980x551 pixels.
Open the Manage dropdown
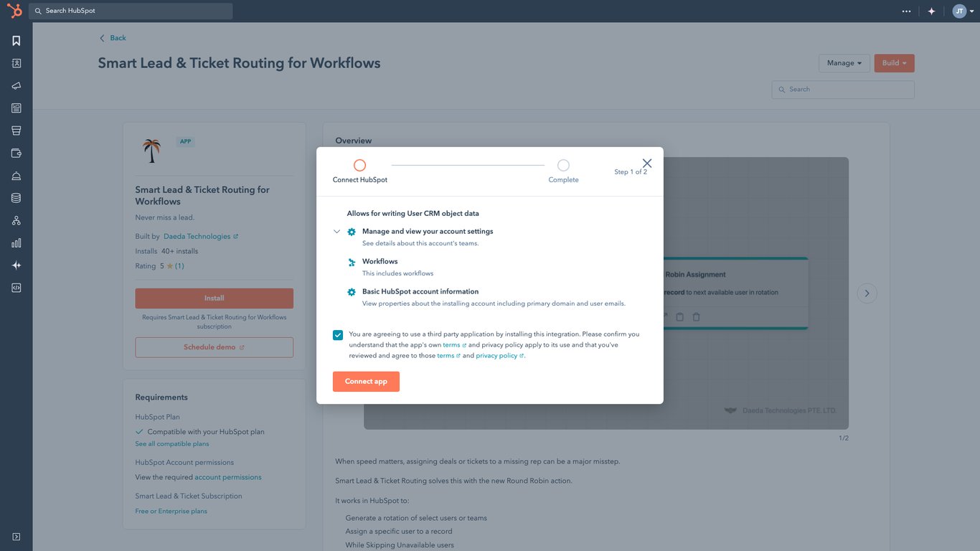(x=843, y=62)
